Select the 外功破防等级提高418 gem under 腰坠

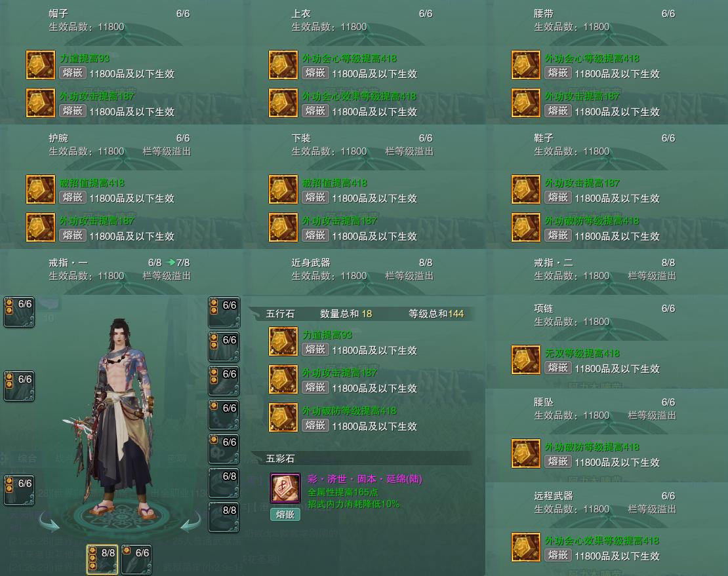[x=526, y=453]
